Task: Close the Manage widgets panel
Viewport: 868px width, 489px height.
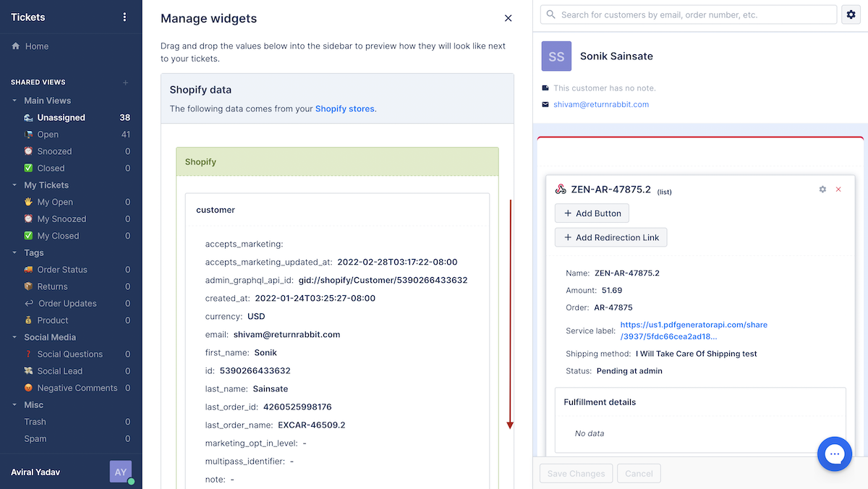Action: coord(508,18)
